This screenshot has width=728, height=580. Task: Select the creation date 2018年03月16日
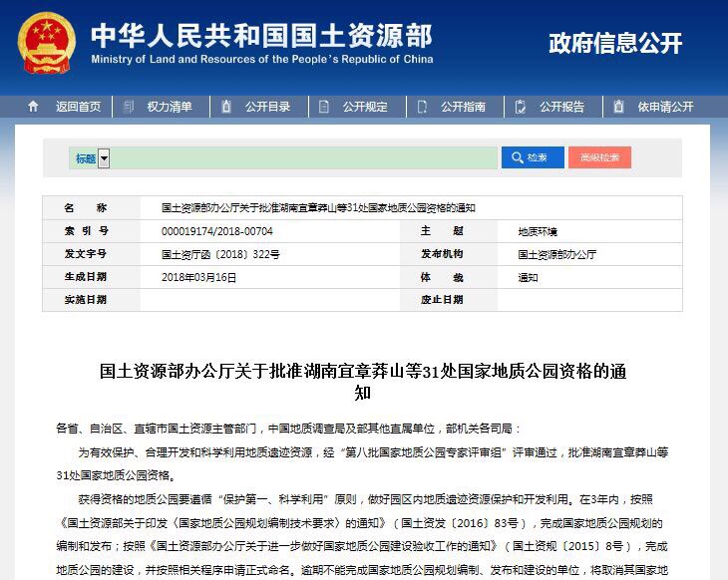point(198,277)
